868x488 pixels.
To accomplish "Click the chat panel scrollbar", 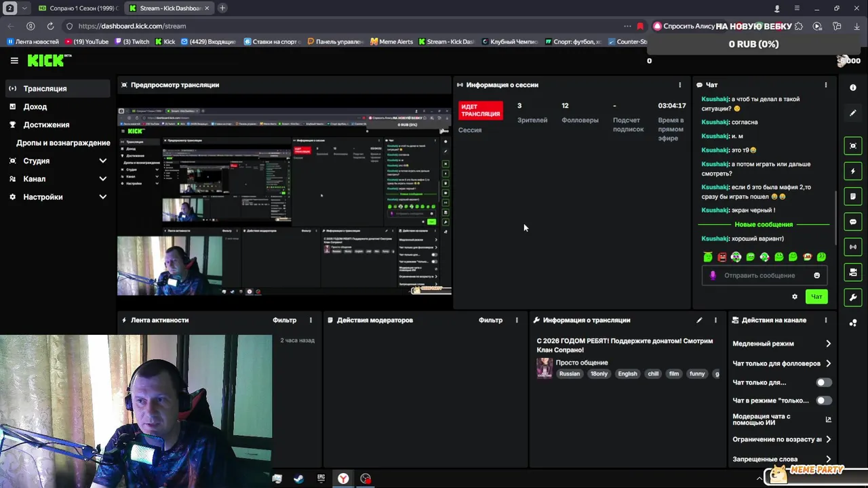I will pyautogui.click(x=835, y=218).
